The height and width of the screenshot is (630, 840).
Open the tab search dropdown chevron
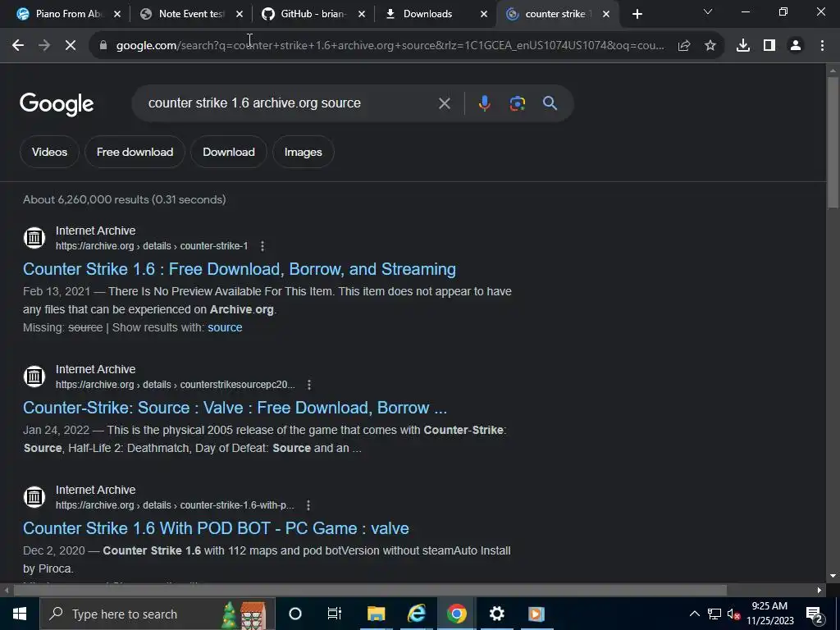708,11
